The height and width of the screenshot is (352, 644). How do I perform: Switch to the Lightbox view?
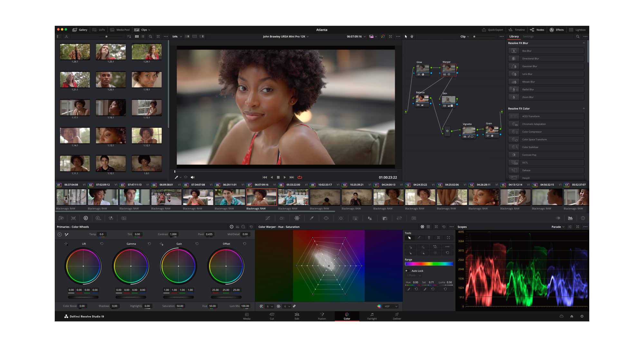click(577, 30)
